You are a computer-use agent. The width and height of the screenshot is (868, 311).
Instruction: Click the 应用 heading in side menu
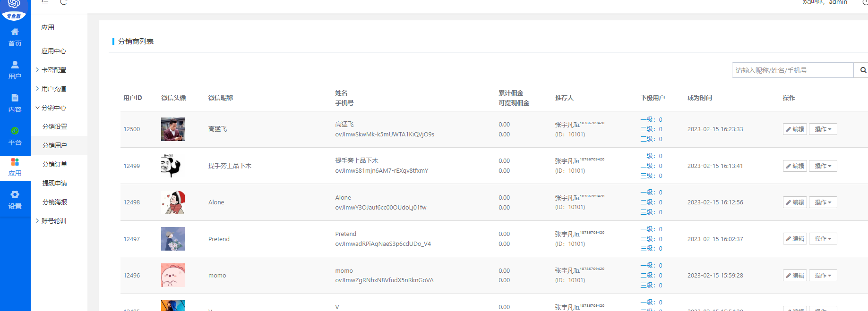pyautogui.click(x=48, y=27)
